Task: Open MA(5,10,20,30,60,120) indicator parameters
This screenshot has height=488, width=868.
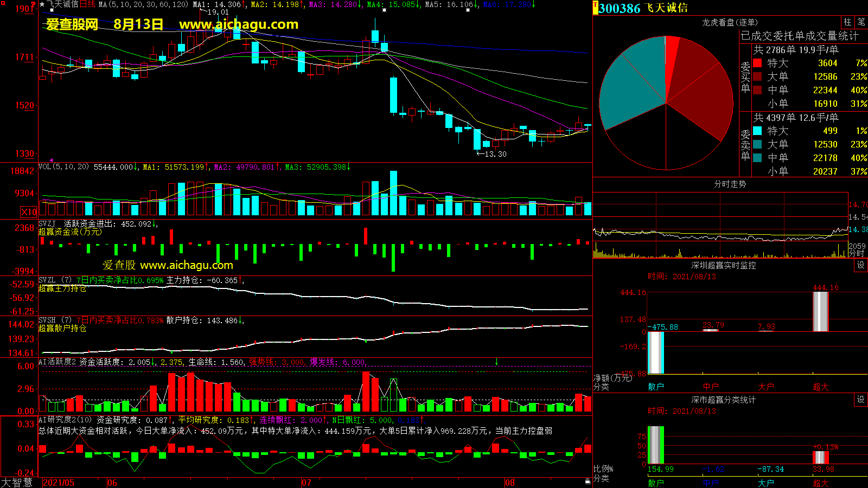Action: coord(143,4)
